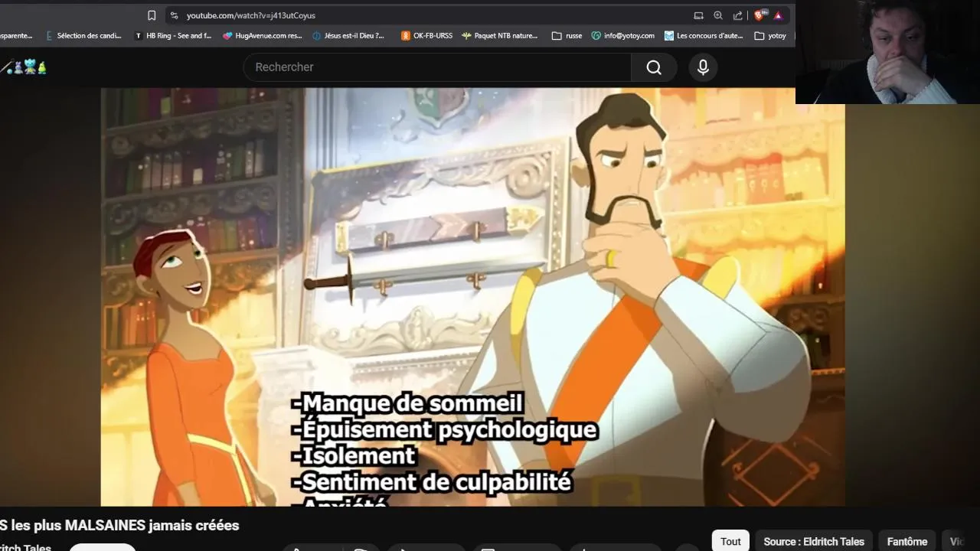
Task: Expand the yotoy bookmarks folder
Action: [x=770, y=35]
